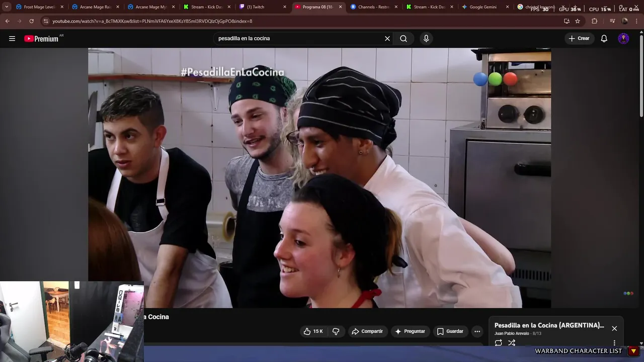Open browser extensions puzzle icon
Viewport: 644px width, 362px height.
click(x=595, y=21)
